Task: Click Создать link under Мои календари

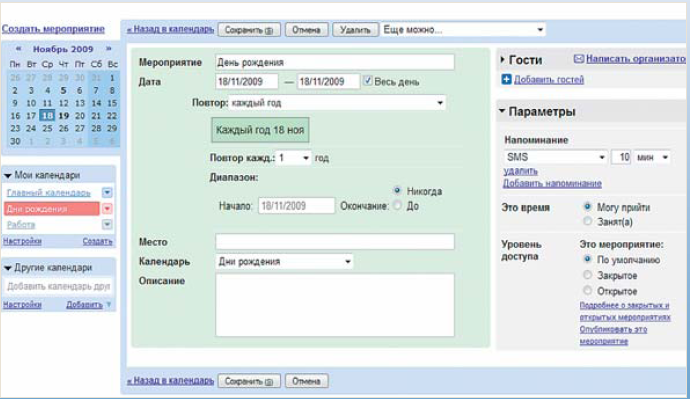Action: point(97,241)
